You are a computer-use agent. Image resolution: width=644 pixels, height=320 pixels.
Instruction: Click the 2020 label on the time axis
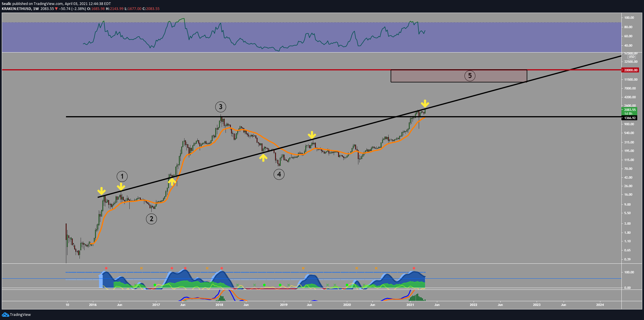pos(347,305)
